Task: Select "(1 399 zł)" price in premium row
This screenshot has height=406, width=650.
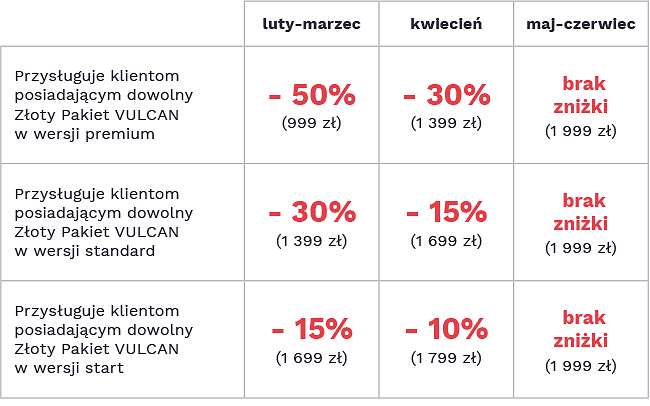Action: pyautogui.click(x=446, y=122)
